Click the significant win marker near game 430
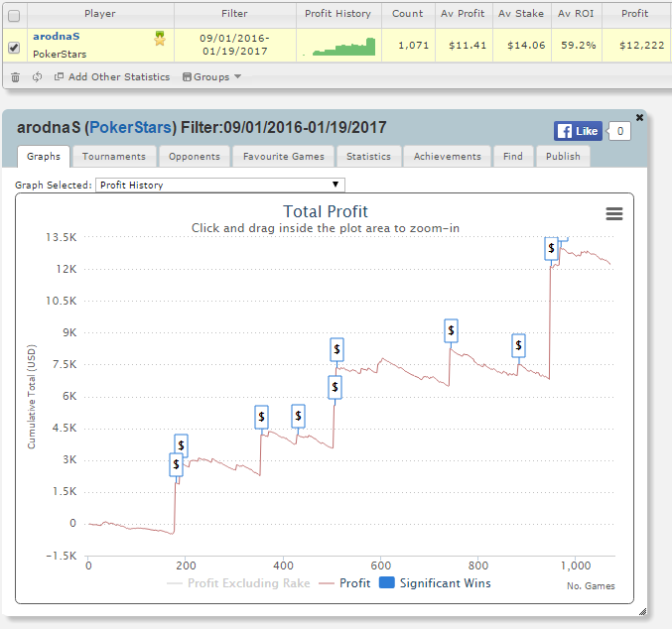672x629 pixels. point(299,416)
